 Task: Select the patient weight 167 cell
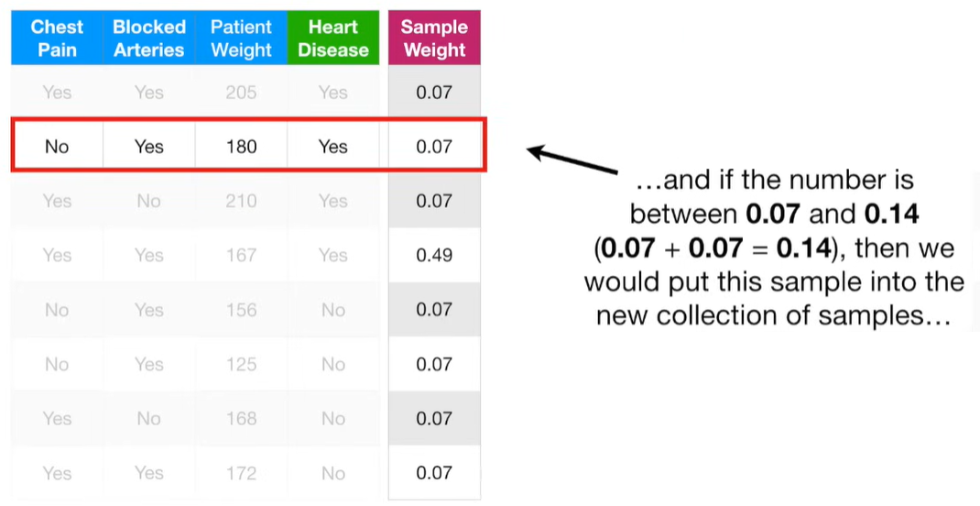click(241, 255)
